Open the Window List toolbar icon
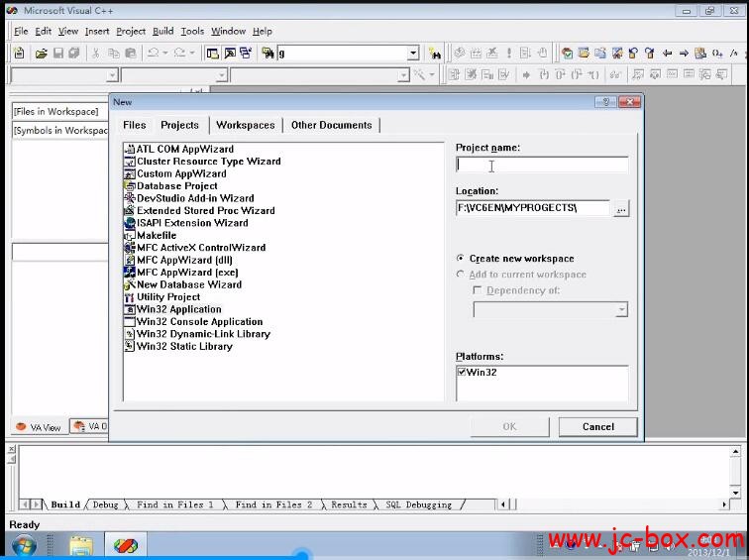Screen dimensions: 749x560 coord(246,54)
